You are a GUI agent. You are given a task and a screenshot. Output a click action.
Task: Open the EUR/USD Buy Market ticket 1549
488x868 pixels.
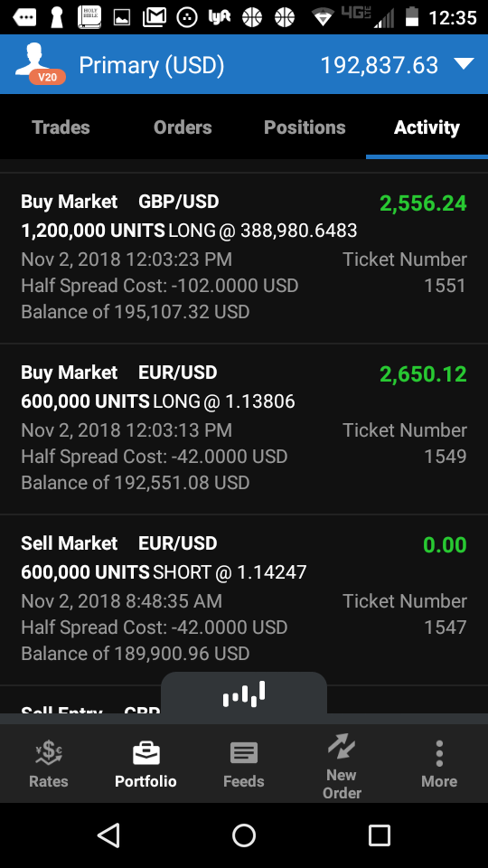click(244, 429)
